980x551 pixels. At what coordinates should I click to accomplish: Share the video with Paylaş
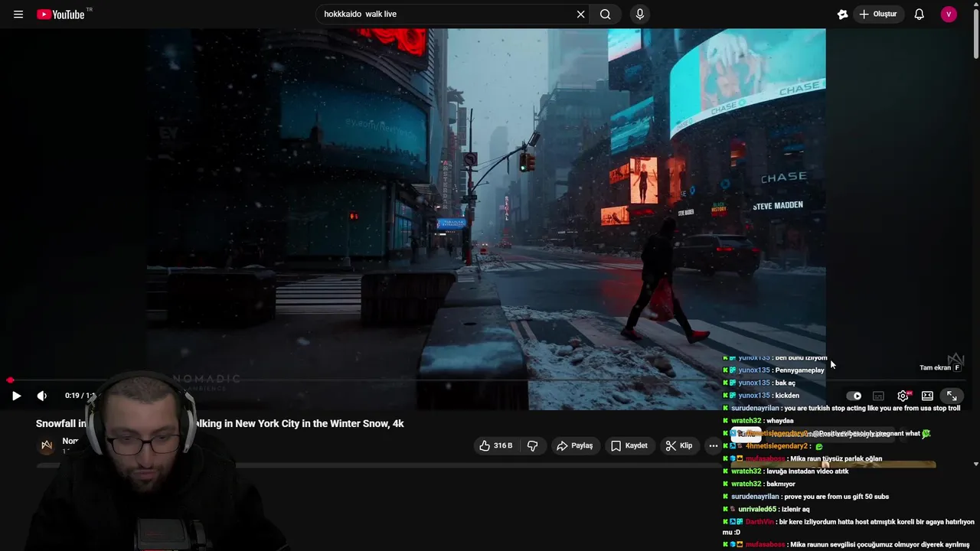[x=575, y=445]
